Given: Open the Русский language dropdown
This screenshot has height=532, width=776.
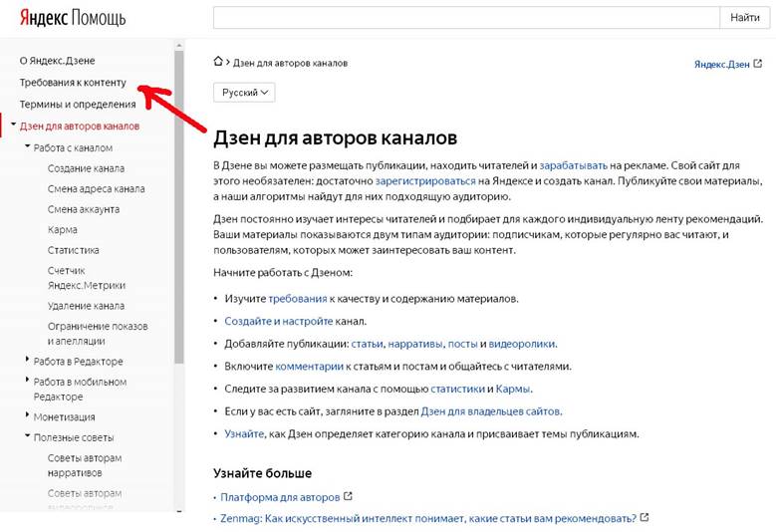Looking at the screenshot, I should (x=244, y=92).
